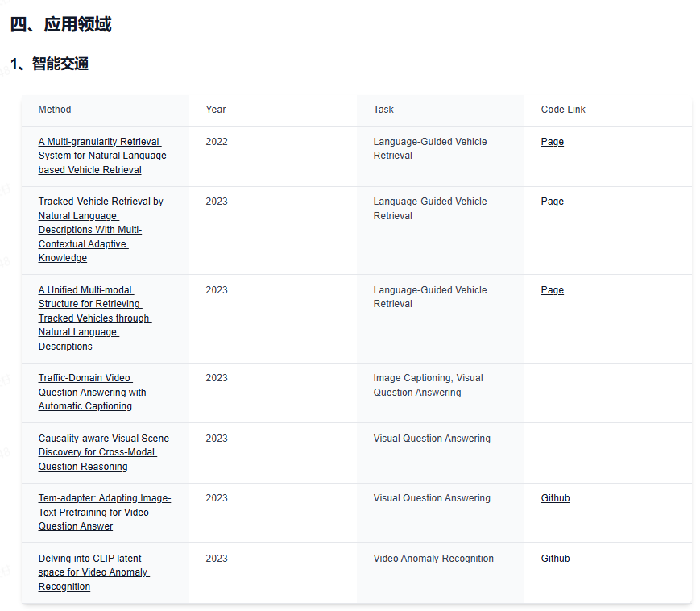Click Page link for Unified Multi-modal Structure row
Image resolution: width=700 pixels, height=611 pixels.
point(553,290)
